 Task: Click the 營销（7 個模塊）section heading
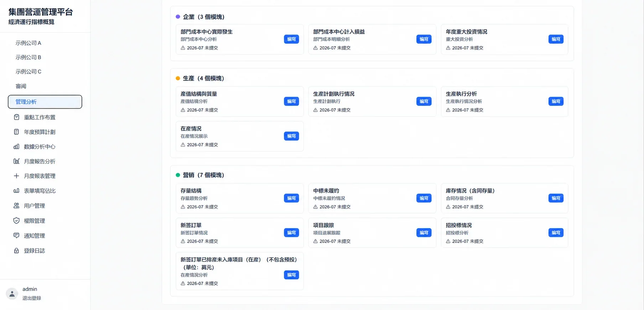(x=203, y=175)
